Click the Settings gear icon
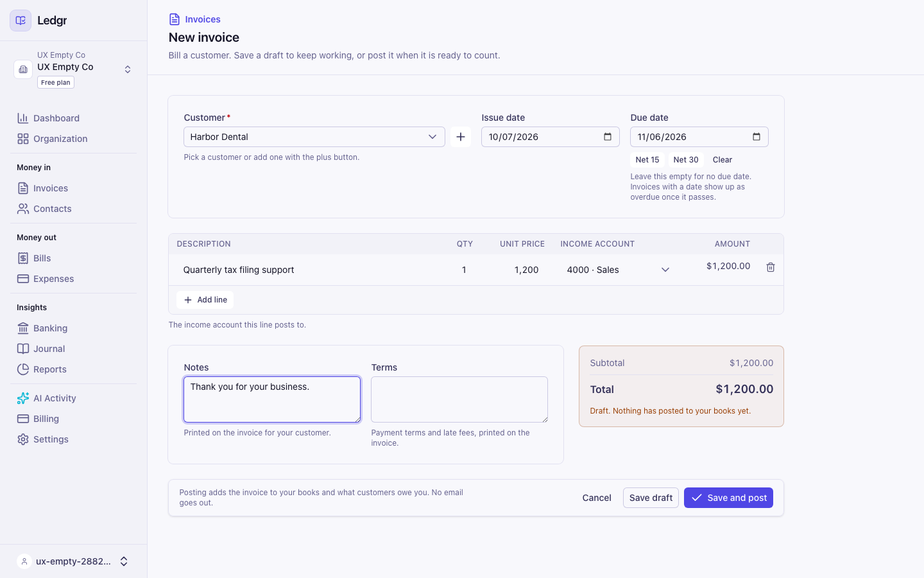 click(x=23, y=439)
